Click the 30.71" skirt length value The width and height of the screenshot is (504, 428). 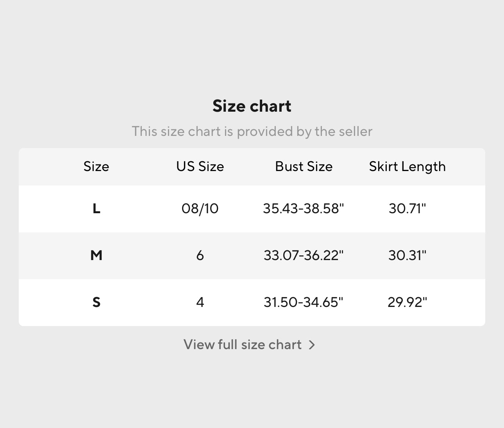[407, 209]
